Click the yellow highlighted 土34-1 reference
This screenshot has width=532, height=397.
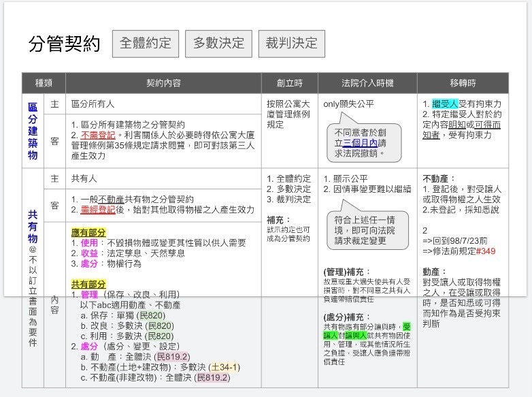(x=225, y=367)
